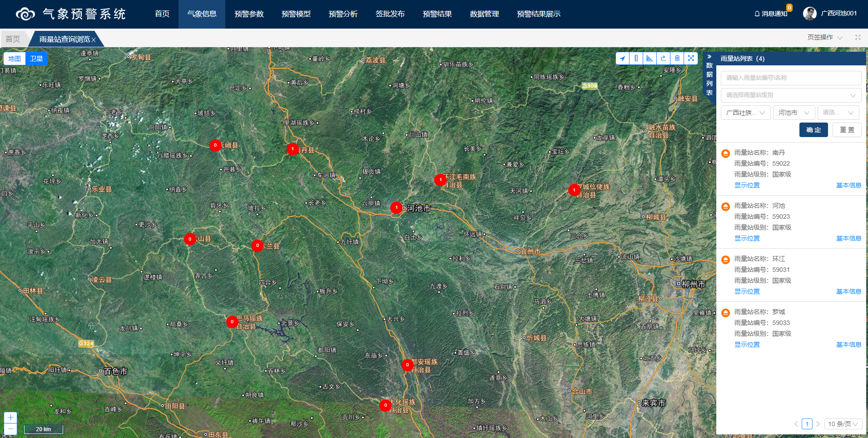Screen dimensions: 868x438
Task: Switch to the 首页 page tab
Action: (x=13, y=39)
